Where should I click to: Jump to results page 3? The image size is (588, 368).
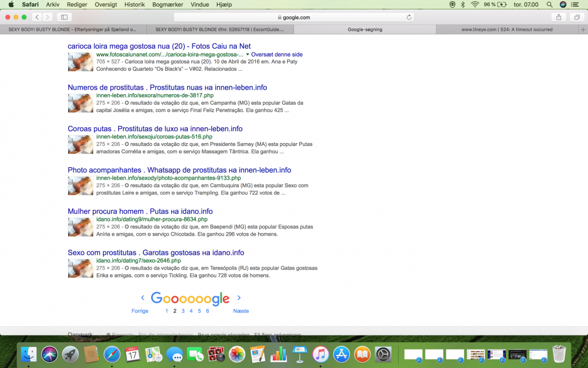click(183, 311)
